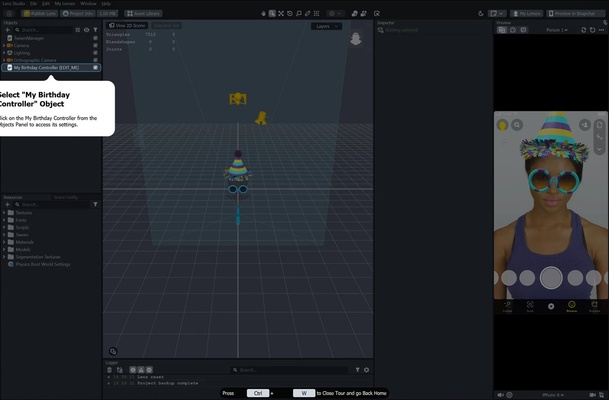Click the filter icon in Resources panel
Screen dimensions: 609x400
(95, 204)
